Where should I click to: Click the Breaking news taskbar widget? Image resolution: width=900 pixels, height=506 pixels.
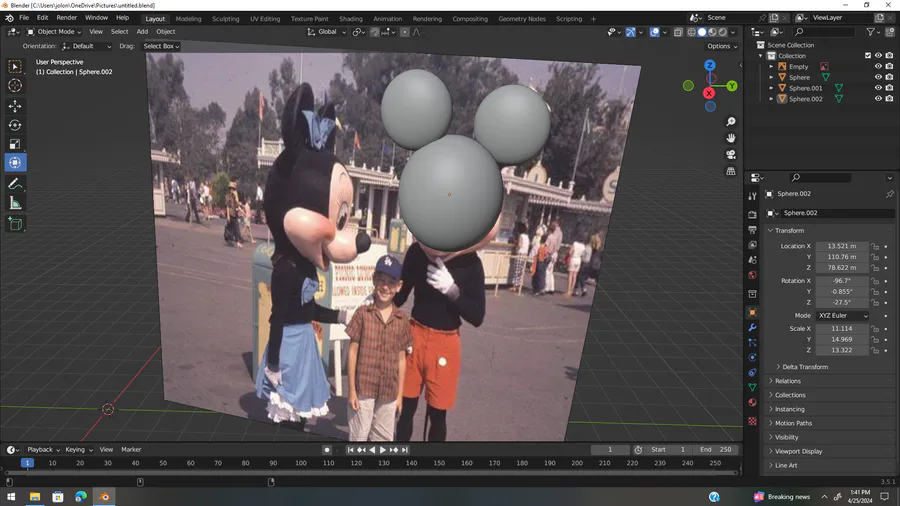pyautogui.click(x=782, y=497)
